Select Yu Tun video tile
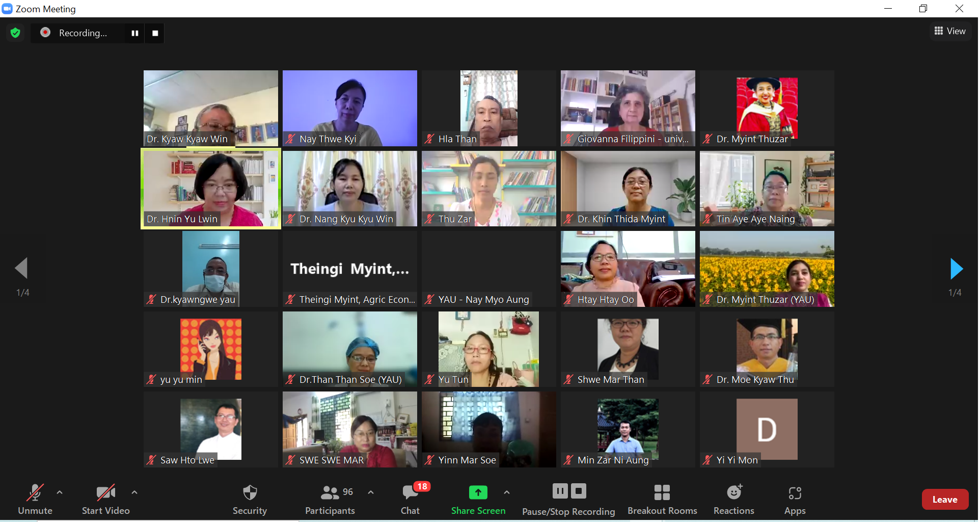 [x=488, y=349]
